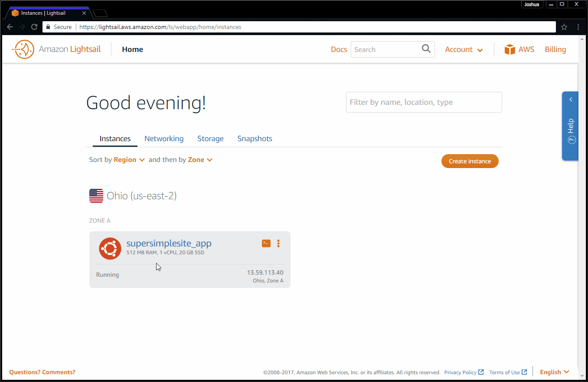Close the Instances | Lightsail tab
The height and width of the screenshot is (382, 588).
(x=84, y=13)
